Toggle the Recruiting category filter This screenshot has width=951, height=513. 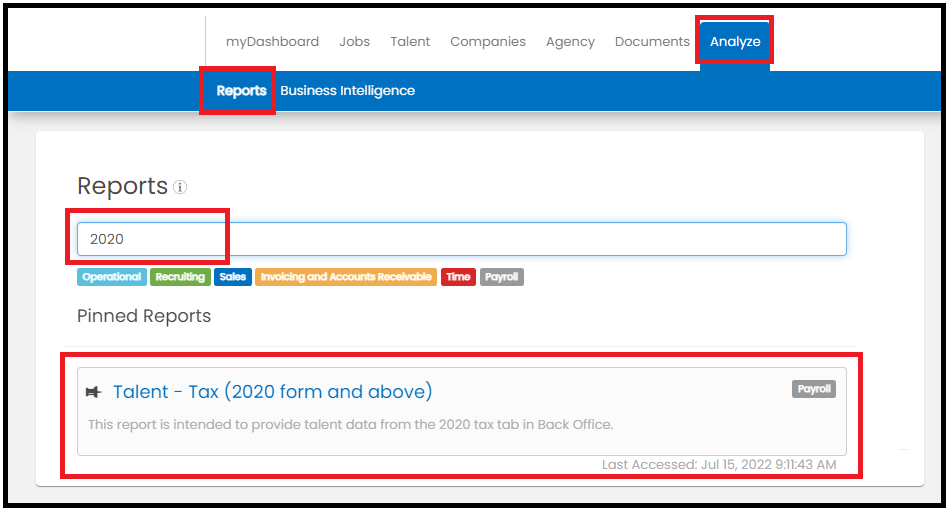coord(180,277)
